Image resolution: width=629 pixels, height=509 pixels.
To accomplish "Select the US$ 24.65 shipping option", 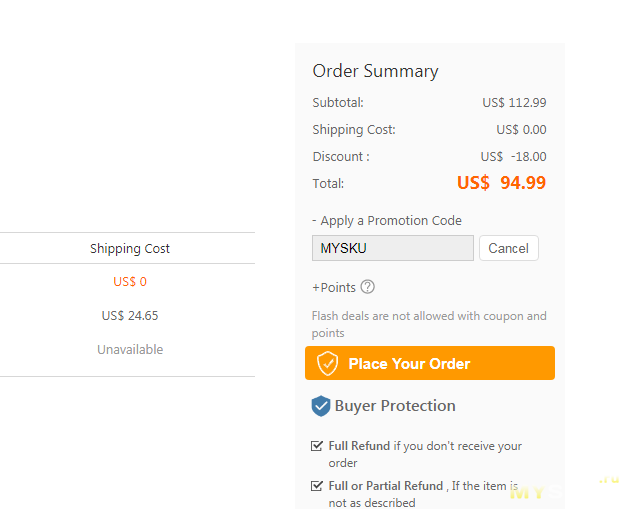I will pos(130,316).
